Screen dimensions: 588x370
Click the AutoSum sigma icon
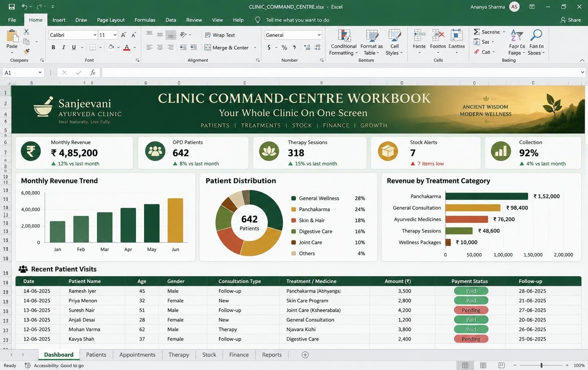[477, 32]
